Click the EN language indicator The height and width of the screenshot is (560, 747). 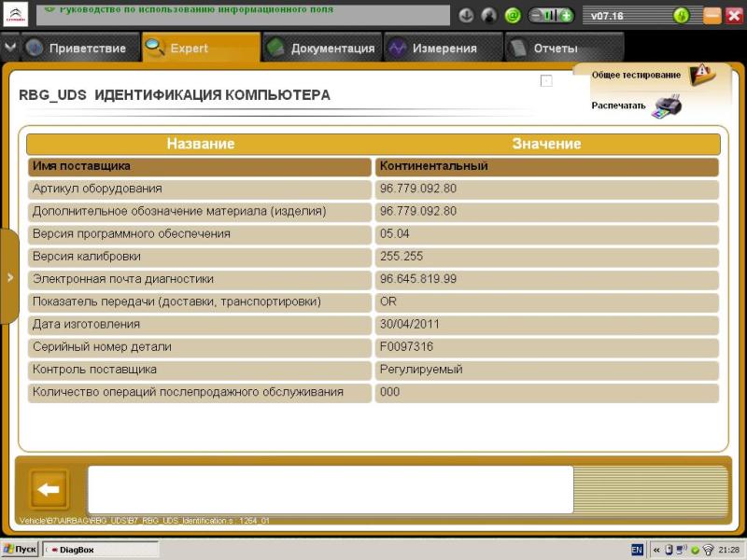pyautogui.click(x=637, y=550)
